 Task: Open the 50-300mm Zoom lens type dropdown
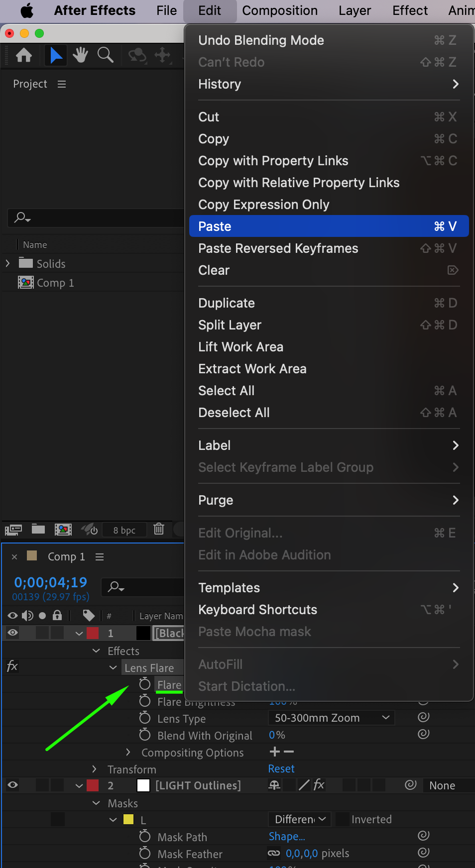click(x=331, y=718)
